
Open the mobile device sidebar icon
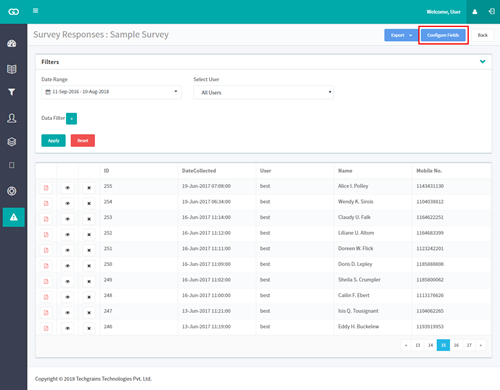pos(12,165)
